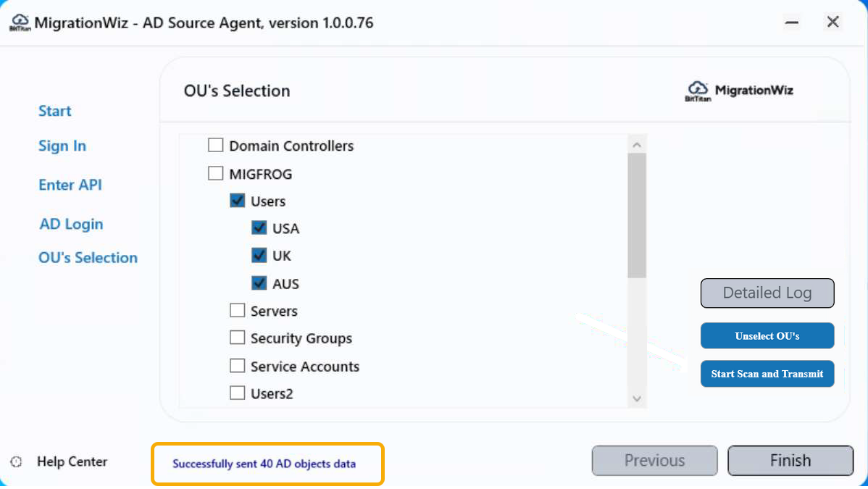Check the Users2 organizational unit
Image resolution: width=868 pixels, height=489 pixels.
tap(237, 393)
